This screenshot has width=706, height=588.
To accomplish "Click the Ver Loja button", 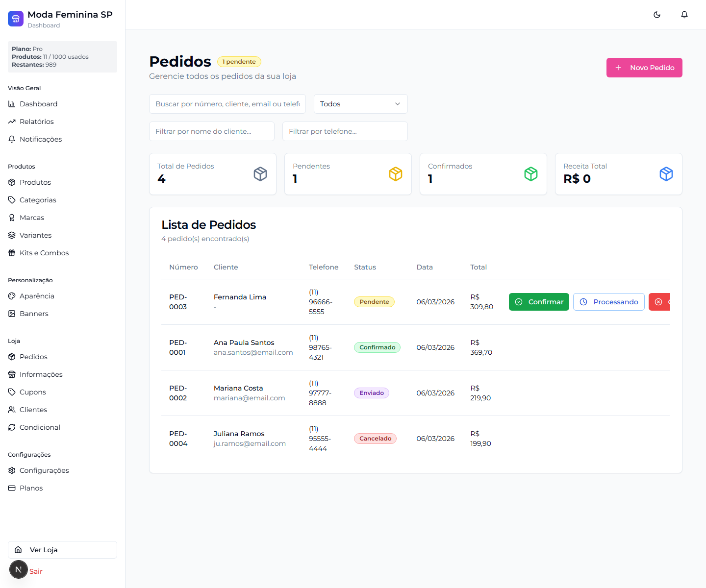I will pyautogui.click(x=62, y=550).
